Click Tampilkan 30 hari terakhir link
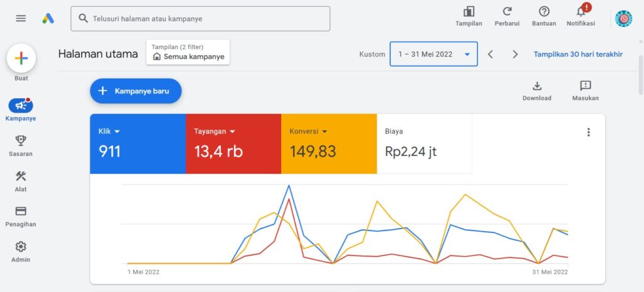 [578, 54]
